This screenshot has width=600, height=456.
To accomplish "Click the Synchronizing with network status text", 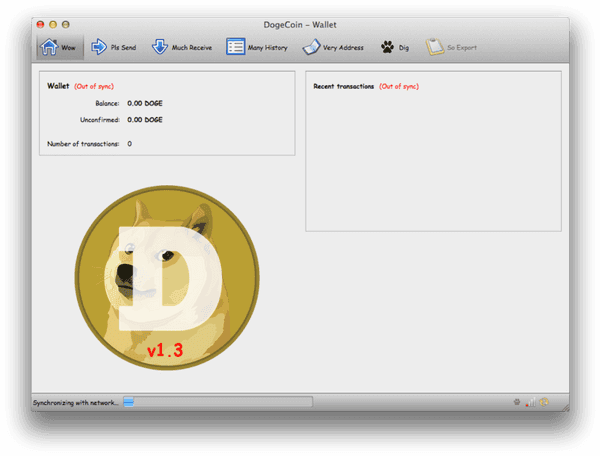I will pyautogui.click(x=76, y=402).
